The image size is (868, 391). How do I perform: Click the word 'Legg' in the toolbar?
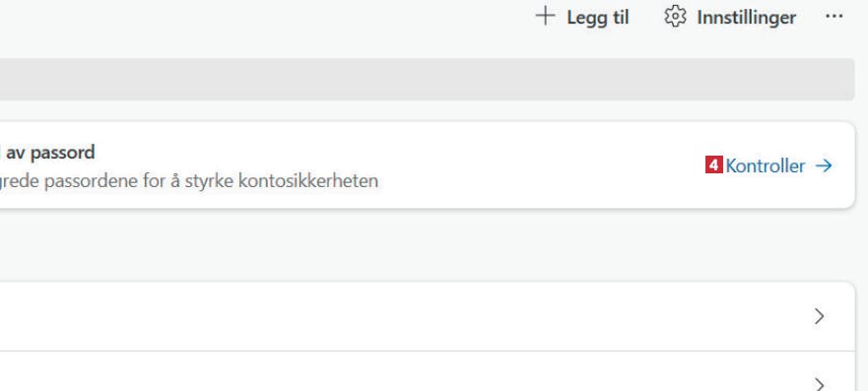pyautogui.click(x=587, y=19)
